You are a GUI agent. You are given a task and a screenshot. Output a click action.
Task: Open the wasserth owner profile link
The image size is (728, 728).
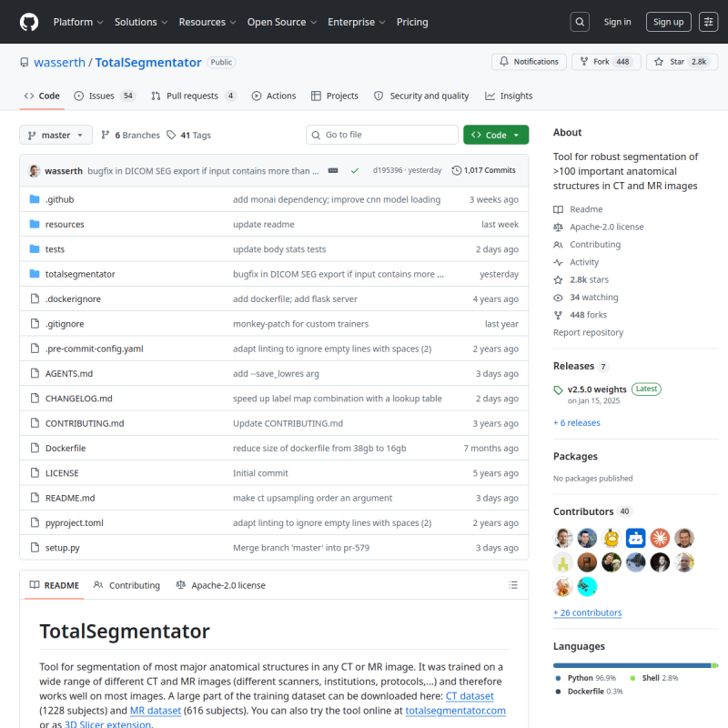[x=59, y=62]
